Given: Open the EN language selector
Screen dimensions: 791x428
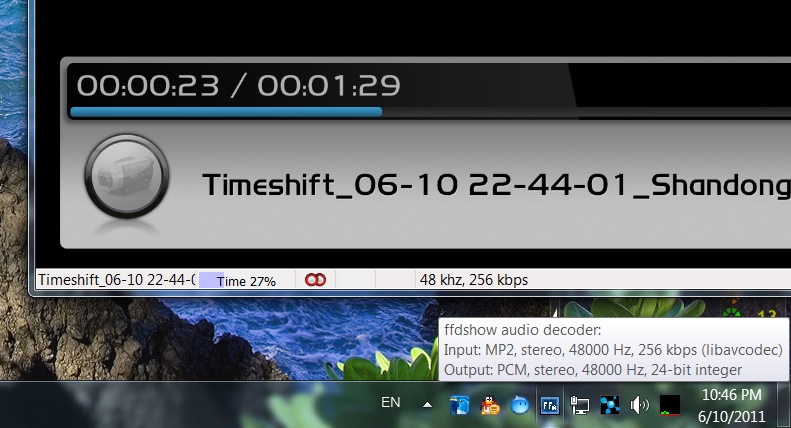Looking at the screenshot, I should (390, 402).
